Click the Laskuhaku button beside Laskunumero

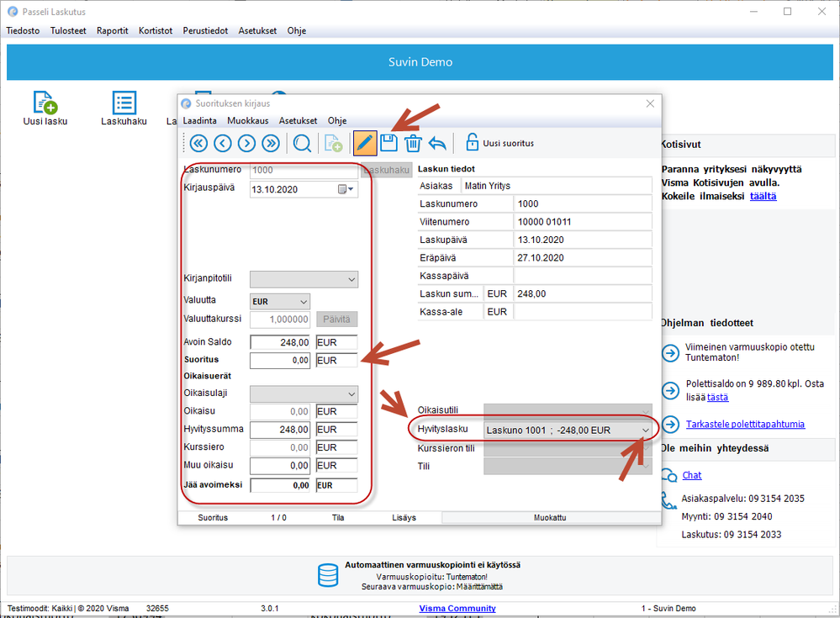(386, 170)
